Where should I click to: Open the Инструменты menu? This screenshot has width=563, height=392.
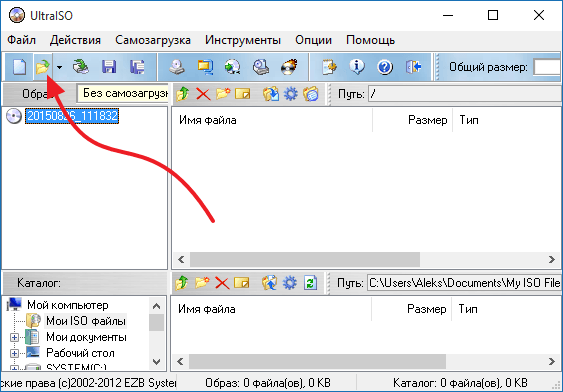pyautogui.click(x=243, y=40)
